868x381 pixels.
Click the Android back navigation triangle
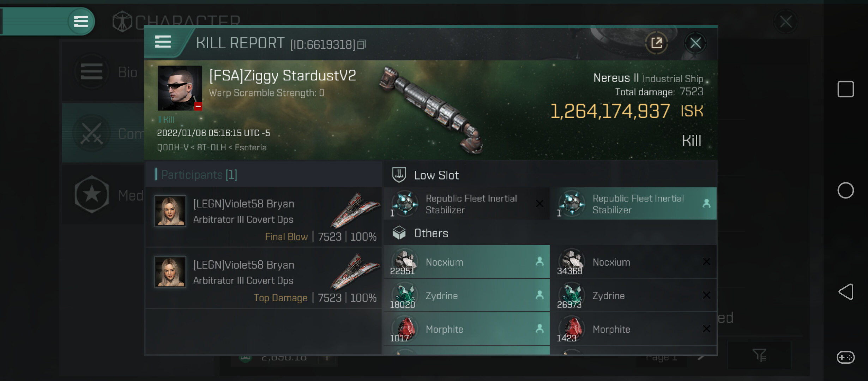coord(845,292)
